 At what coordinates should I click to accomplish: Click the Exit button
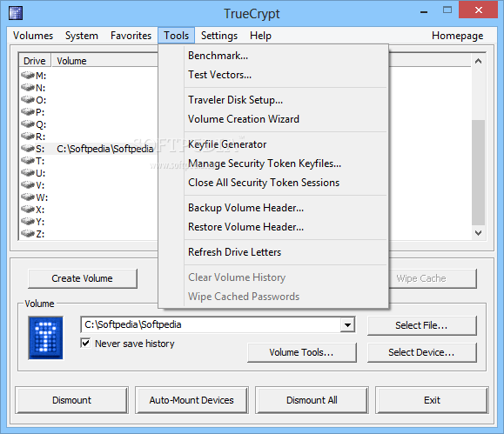[x=432, y=400]
